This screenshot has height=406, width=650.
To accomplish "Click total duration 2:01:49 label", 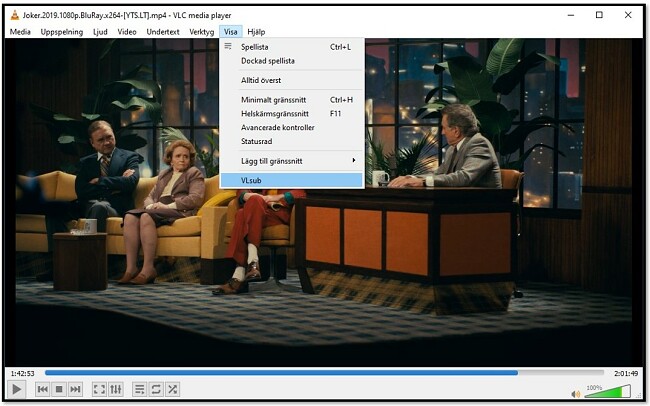I will [626, 373].
